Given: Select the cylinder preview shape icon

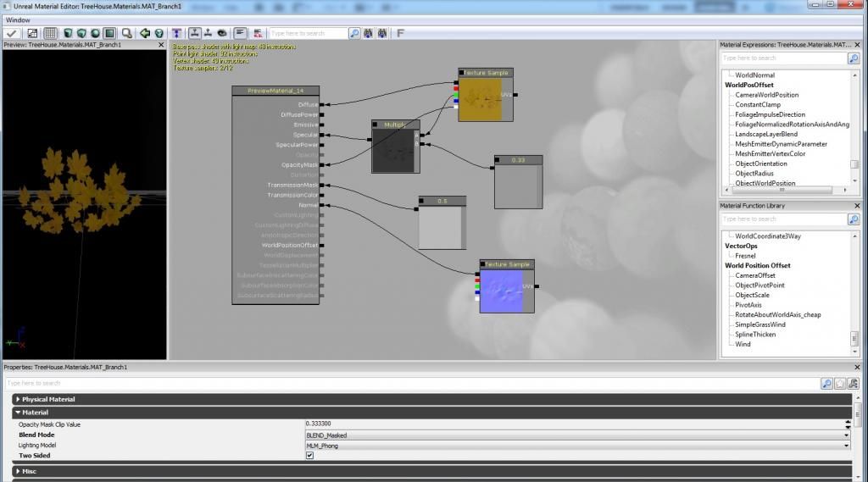Looking at the screenshot, I should [x=68, y=33].
